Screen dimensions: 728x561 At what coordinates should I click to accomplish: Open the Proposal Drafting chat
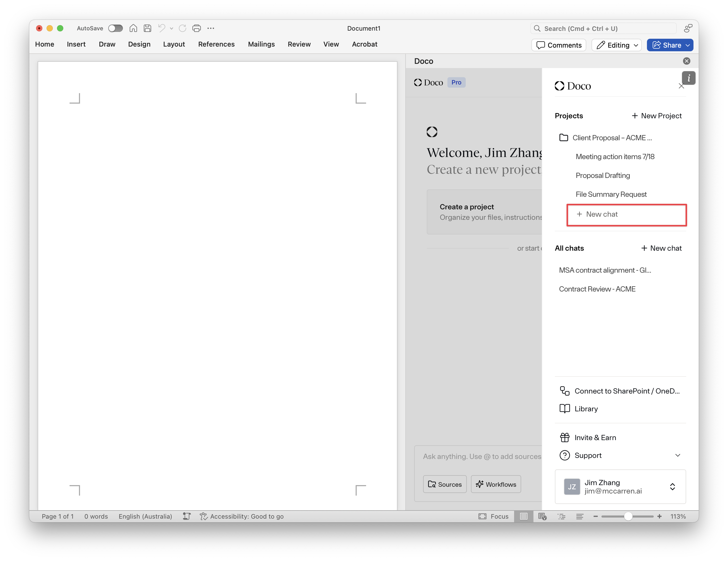(x=603, y=175)
